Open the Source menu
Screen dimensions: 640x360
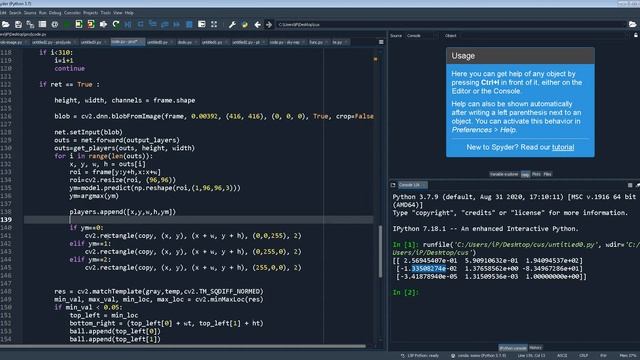[x=30, y=13]
